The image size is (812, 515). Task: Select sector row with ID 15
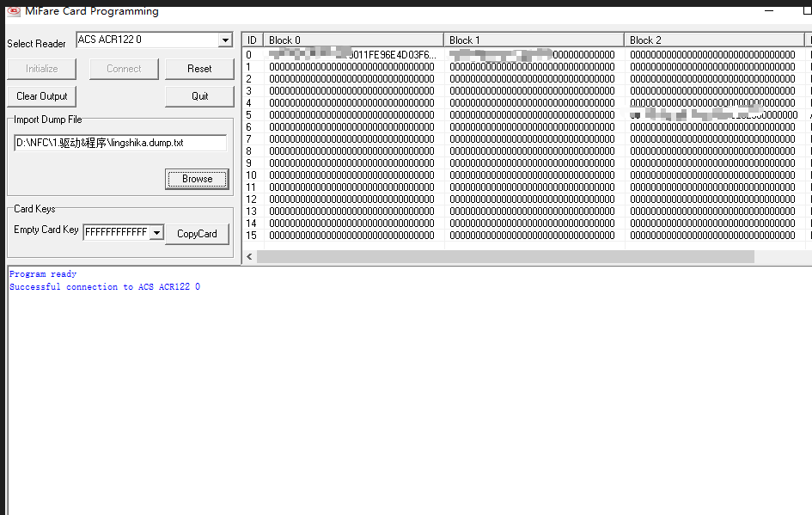coord(251,236)
